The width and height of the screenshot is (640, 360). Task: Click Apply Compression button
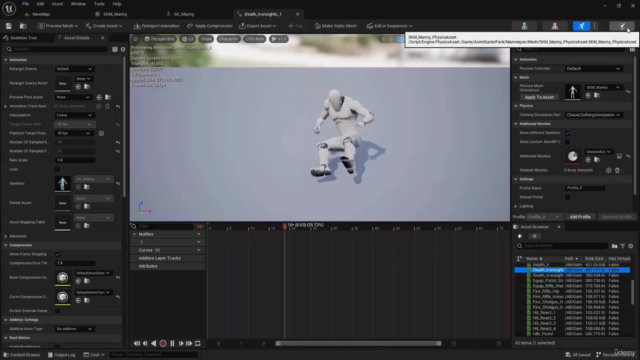coord(210,26)
